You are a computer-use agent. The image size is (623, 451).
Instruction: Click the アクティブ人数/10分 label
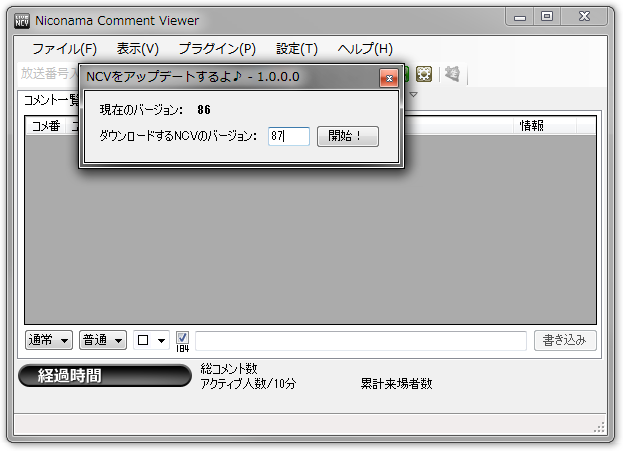tap(248, 383)
